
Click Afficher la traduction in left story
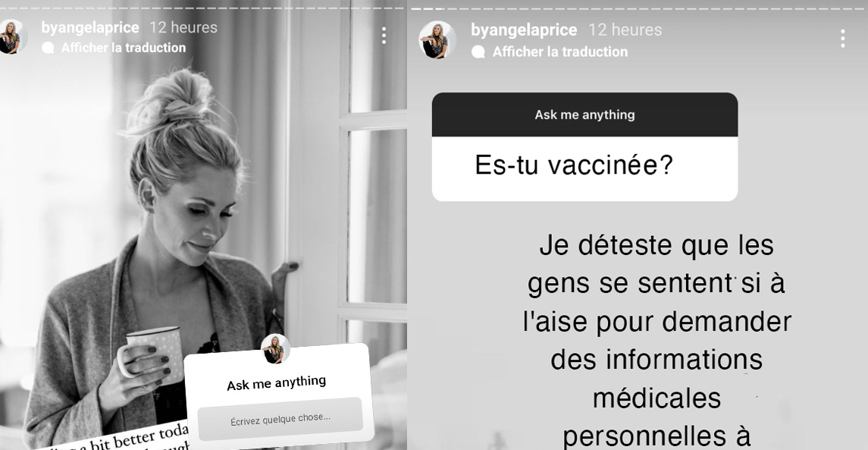tap(124, 48)
